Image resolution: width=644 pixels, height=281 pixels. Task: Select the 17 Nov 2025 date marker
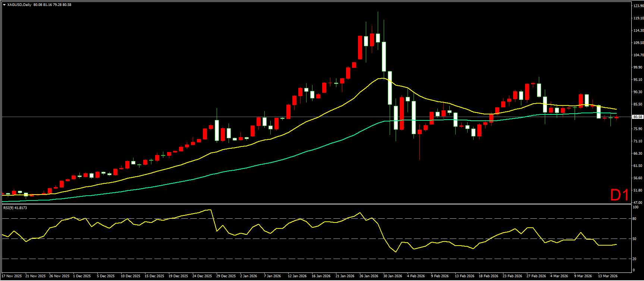pos(12,276)
